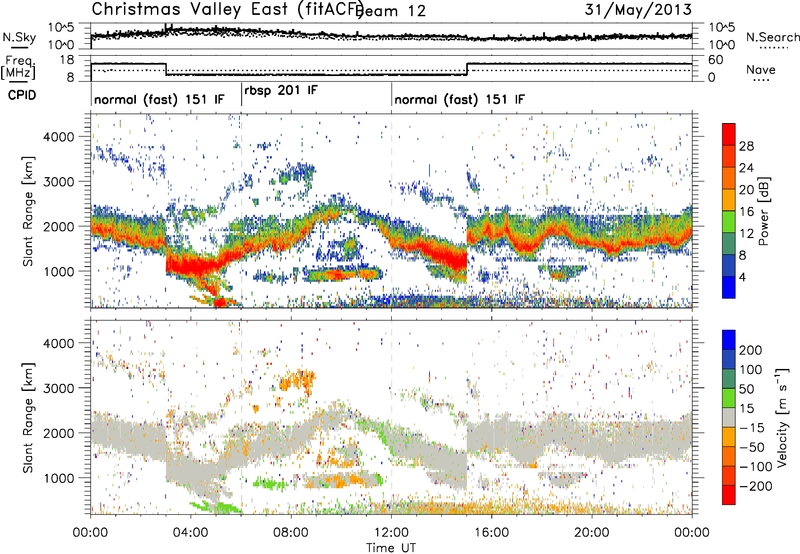
Task: Click 'Slant Range [km]' label of power panel
Action: point(28,211)
